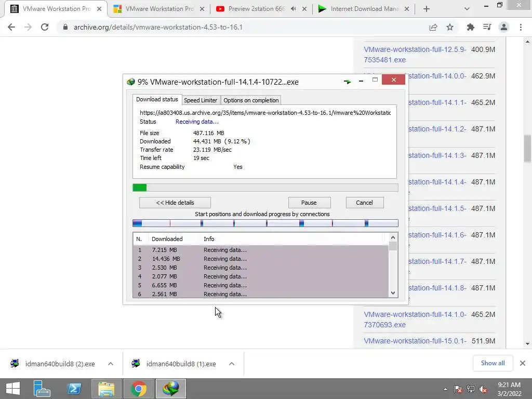The image size is (532, 399).
Task: Reload the archive.org page
Action: coord(45,27)
